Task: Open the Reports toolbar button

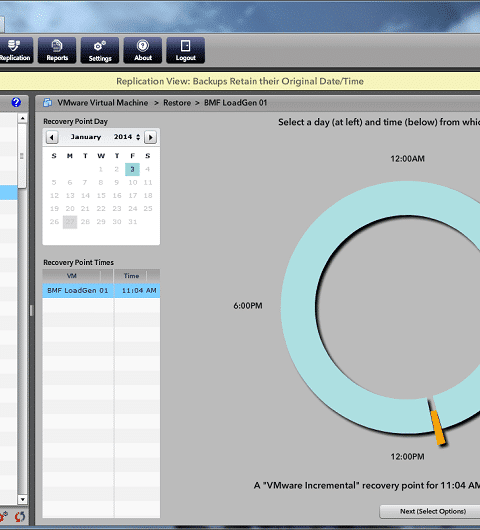Action: pos(57,50)
